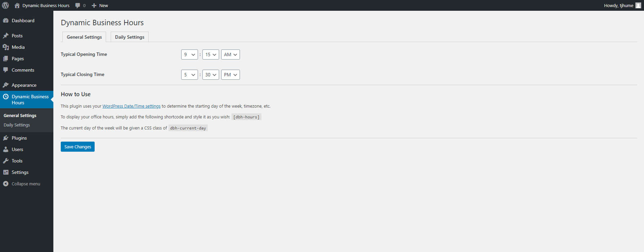This screenshot has width=644, height=252.
Task: Expand the opening time minutes dropdown
Action: point(210,54)
